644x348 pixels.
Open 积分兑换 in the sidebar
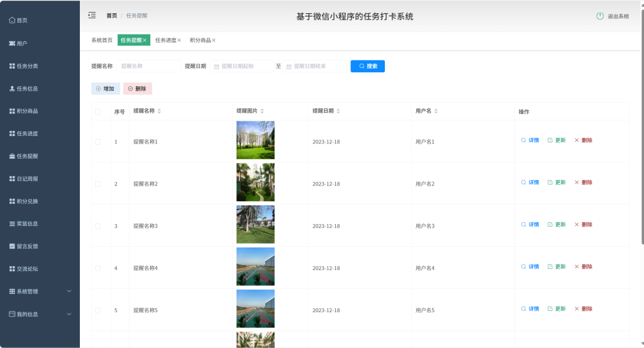tap(23, 201)
